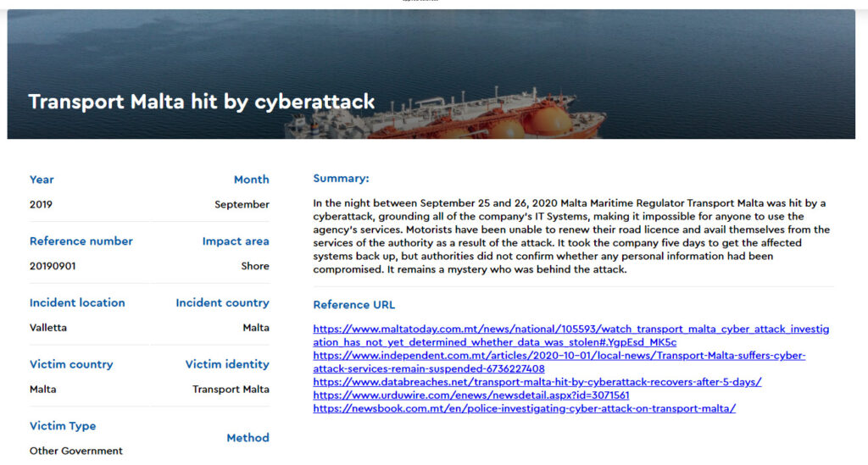Visit the databreaches.net reference URL
The image size is (868, 465).
[x=537, y=382]
